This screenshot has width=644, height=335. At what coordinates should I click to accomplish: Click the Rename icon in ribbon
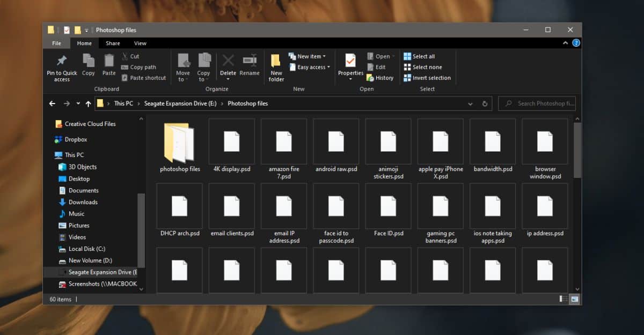[x=250, y=61]
